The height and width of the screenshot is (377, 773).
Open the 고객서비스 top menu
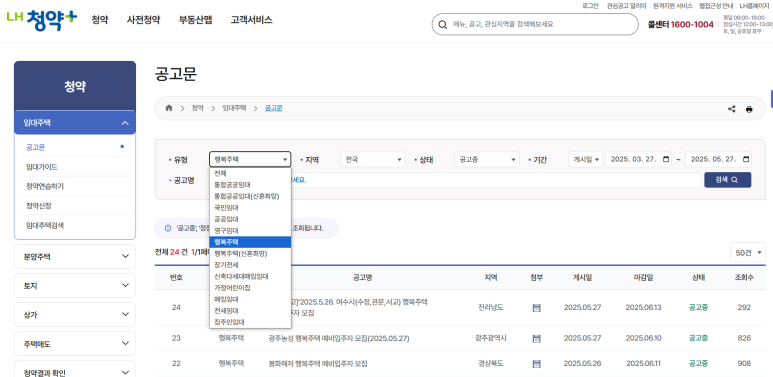[251, 20]
